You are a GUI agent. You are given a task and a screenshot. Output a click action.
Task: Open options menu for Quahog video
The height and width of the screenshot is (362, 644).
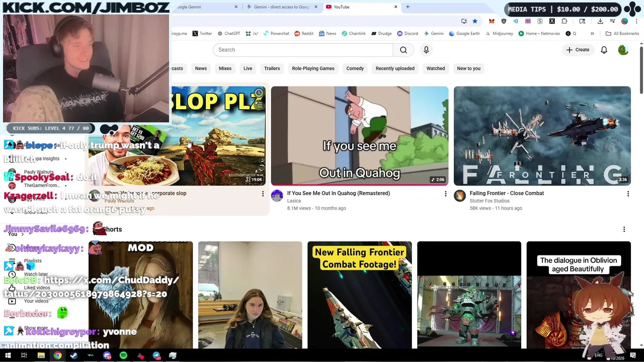(445, 194)
